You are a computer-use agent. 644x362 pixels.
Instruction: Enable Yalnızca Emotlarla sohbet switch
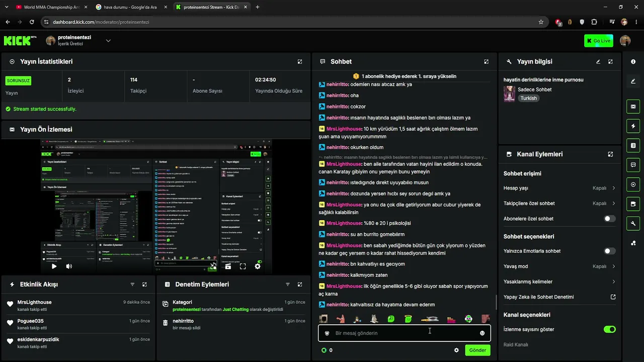click(609, 251)
